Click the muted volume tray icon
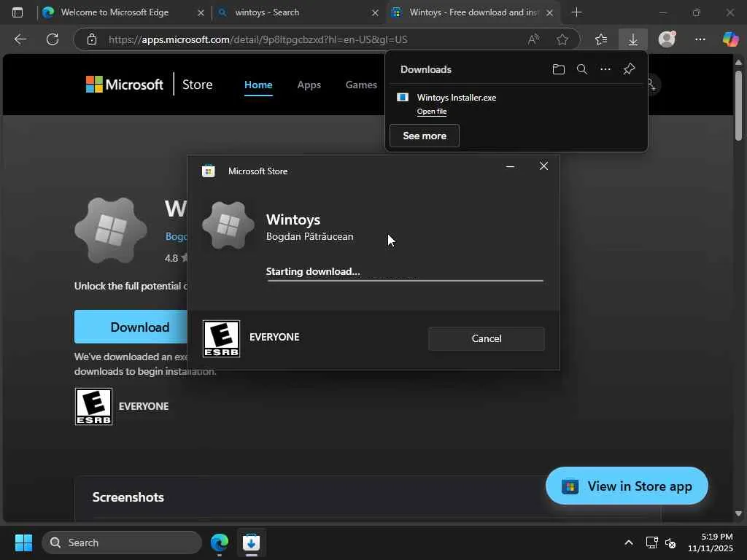This screenshot has width=747, height=560. coord(670,542)
